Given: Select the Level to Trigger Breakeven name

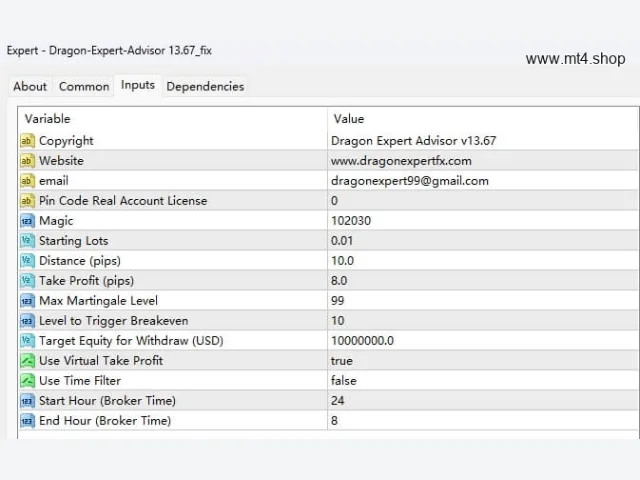Looking at the screenshot, I should 113,321.
